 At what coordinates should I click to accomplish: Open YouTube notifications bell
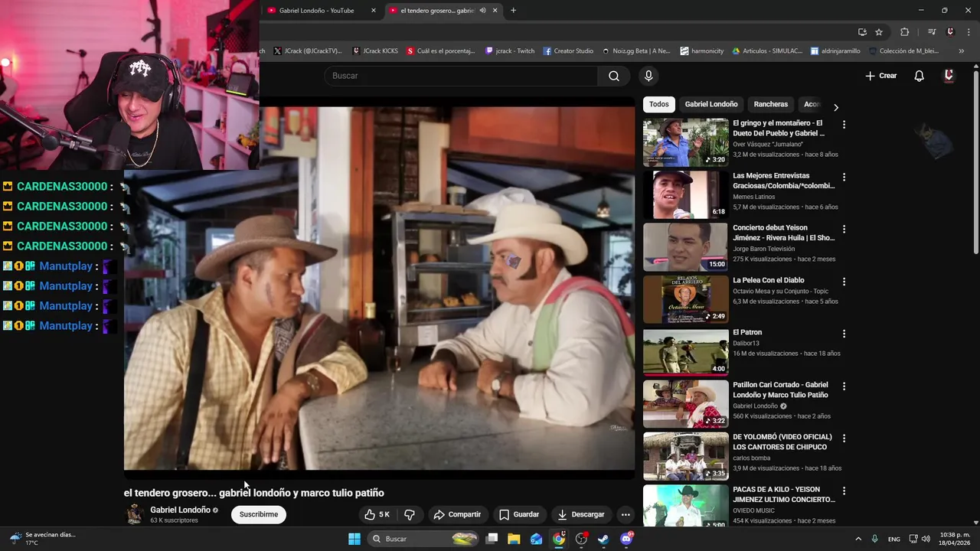point(920,76)
